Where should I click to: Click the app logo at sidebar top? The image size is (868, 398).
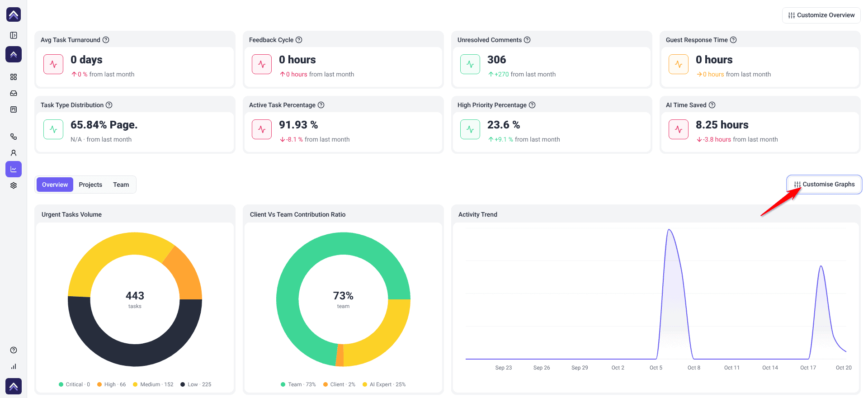click(x=14, y=14)
